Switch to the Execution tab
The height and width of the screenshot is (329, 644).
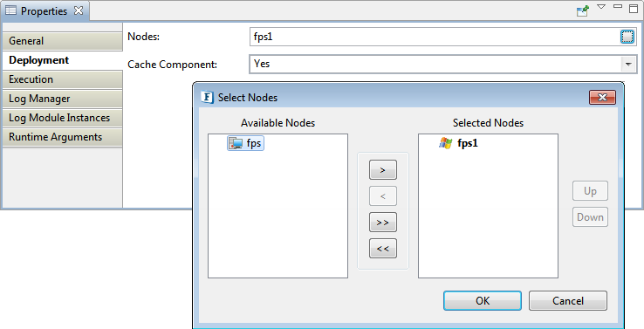click(x=62, y=79)
